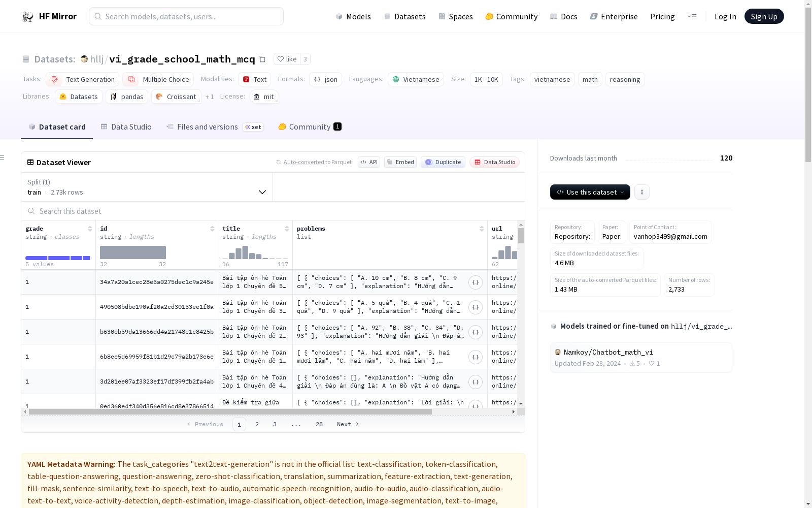This screenshot has width=812, height=508.
Task: Open Data Studio from the viewer header
Action: click(494, 162)
